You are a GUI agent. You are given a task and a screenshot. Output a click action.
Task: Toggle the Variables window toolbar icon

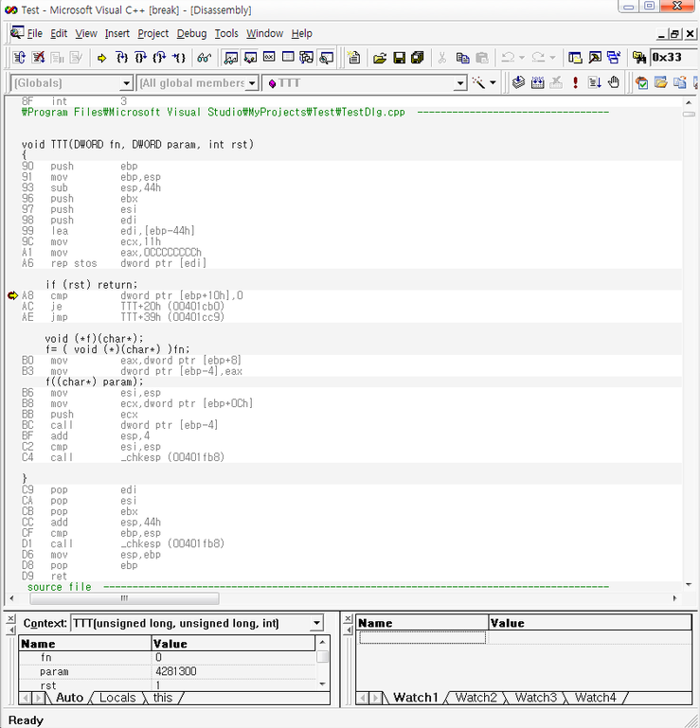250,58
